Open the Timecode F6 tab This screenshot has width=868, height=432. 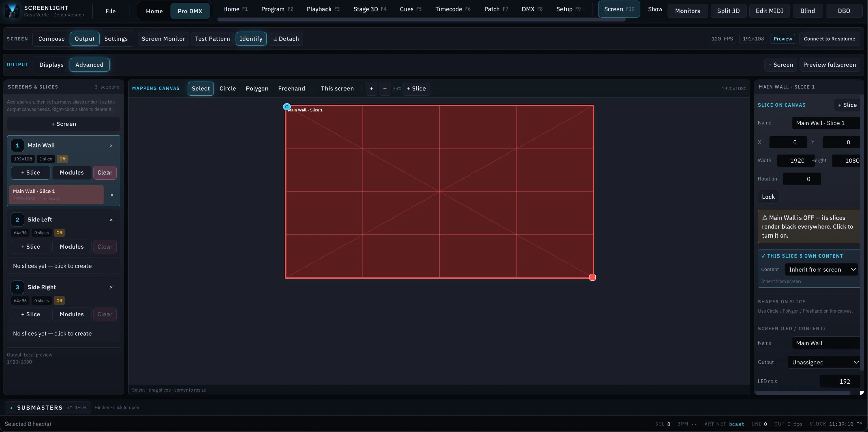(x=453, y=9)
